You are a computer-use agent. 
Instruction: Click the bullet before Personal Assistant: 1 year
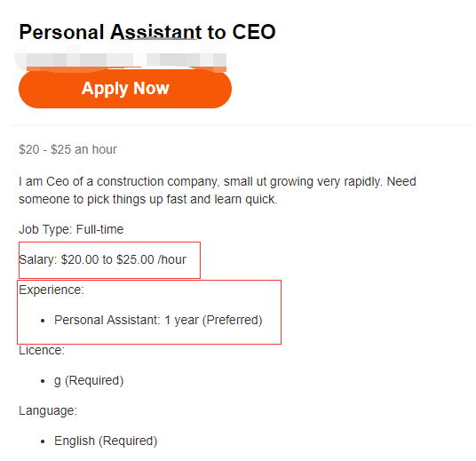click(x=43, y=321)
